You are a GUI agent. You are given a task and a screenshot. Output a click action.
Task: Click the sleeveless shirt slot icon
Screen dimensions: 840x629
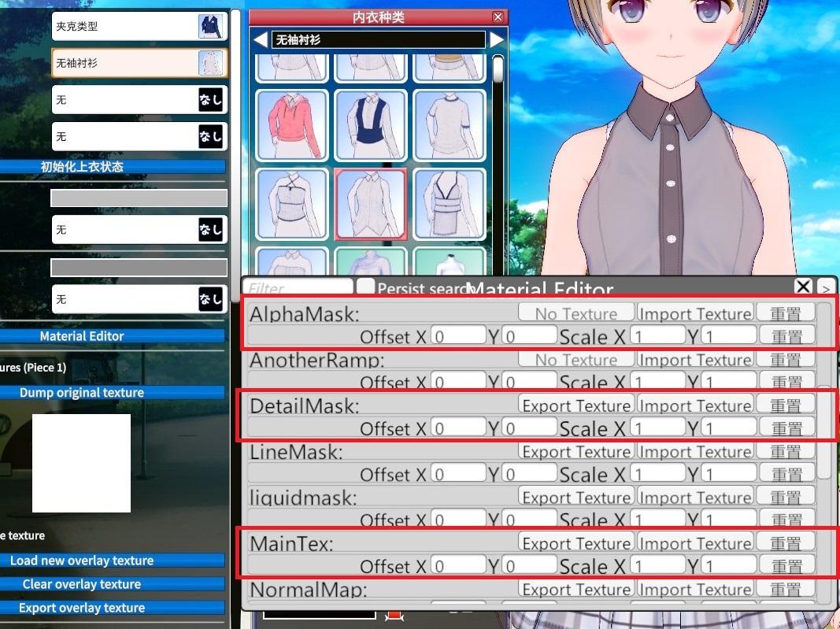211,63
